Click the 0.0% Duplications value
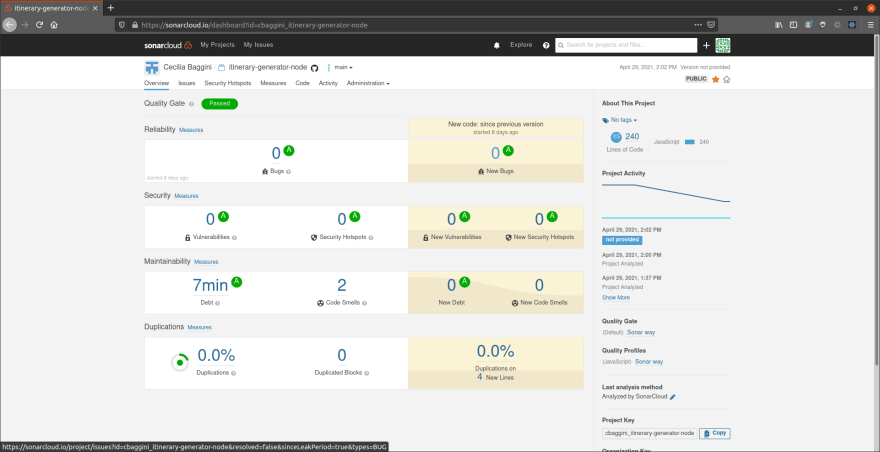Viewport: 880px width, 452px height. click(x=216, y=355)
